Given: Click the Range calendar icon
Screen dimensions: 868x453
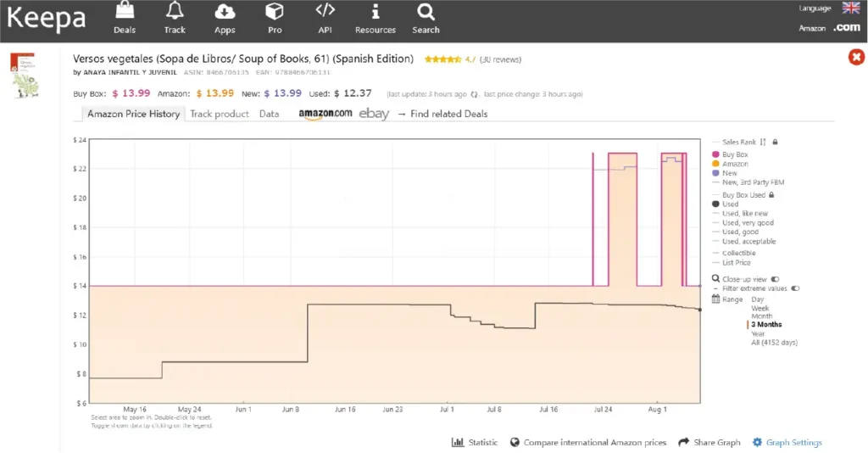Looking at the screenshot, I should point(715,299).
